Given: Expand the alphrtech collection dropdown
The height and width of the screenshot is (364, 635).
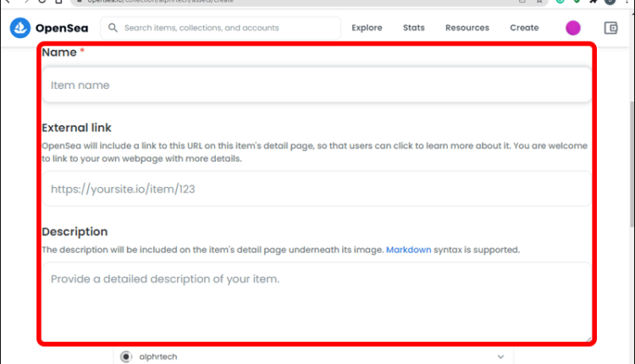Looking at the screenshot, I should (500, 357).
